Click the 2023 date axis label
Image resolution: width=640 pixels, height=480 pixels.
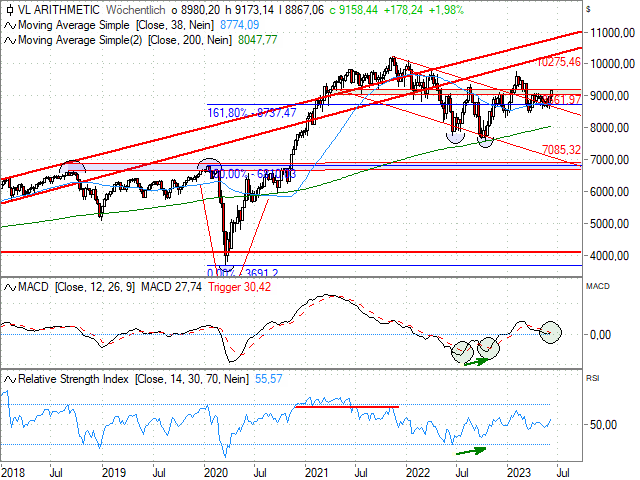[x=519, y=473]
